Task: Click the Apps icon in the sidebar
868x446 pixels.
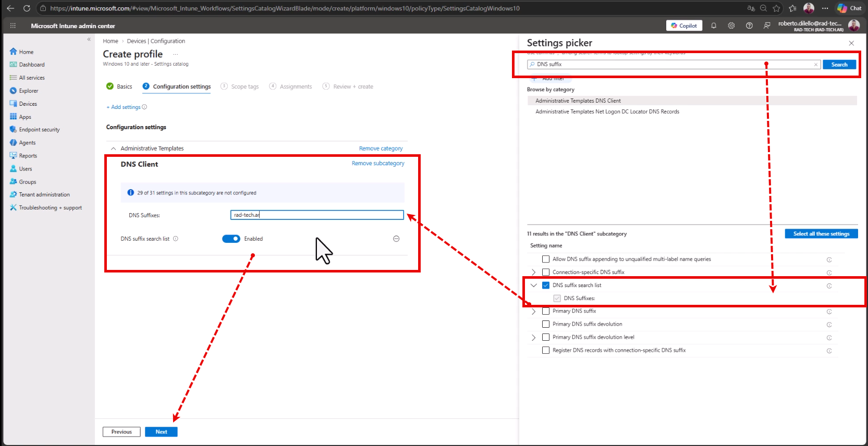Action: click(x=14, y=117)
